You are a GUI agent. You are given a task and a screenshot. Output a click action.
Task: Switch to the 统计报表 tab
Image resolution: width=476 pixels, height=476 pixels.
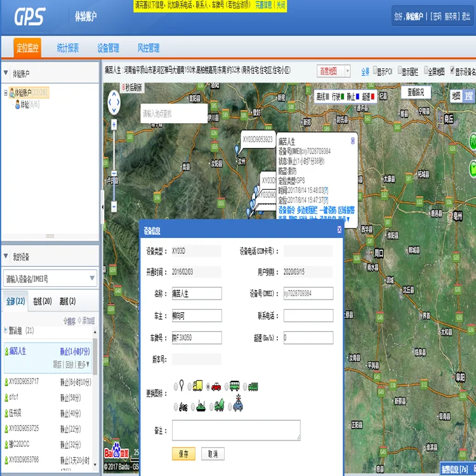click(x=68, y=48)
